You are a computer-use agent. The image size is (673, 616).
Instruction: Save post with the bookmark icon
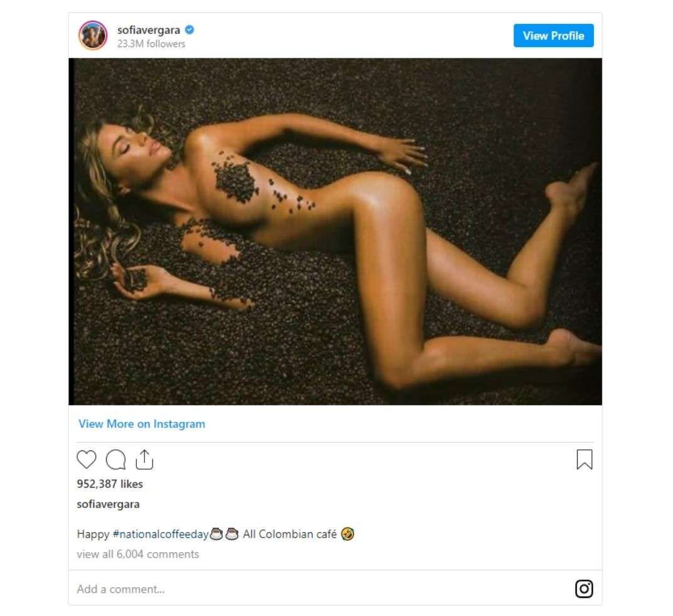(584, 460)
